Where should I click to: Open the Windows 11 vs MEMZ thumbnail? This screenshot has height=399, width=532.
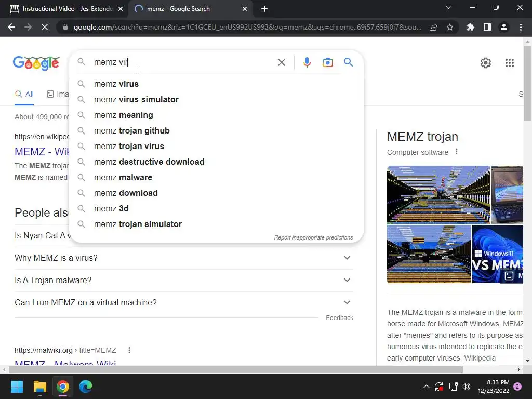[497, 254]
